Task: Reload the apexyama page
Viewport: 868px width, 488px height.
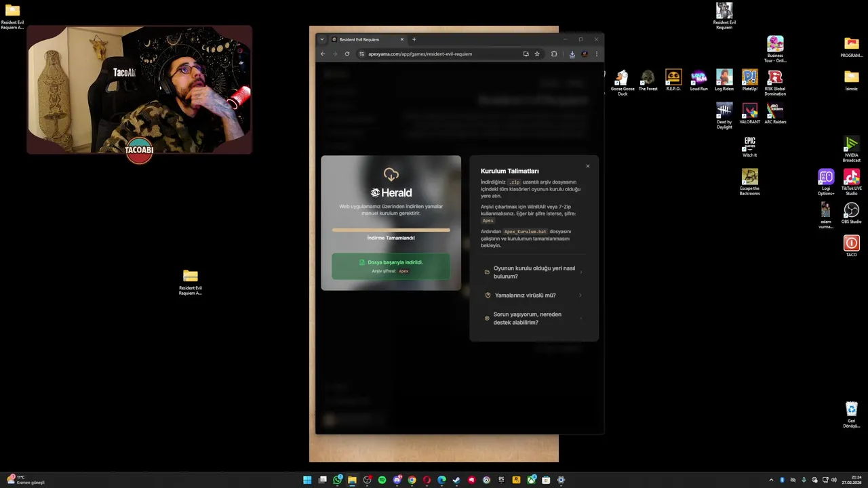Action: pos(347,54)
